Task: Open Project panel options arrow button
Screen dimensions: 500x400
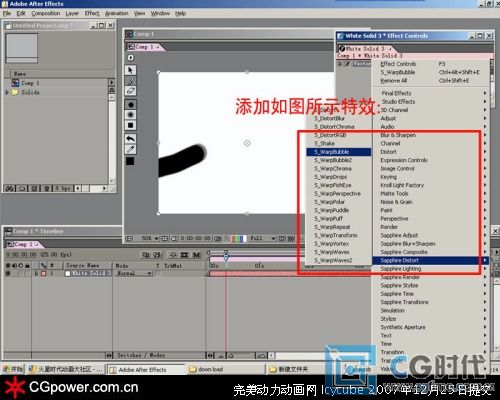Action: (111, 82)
